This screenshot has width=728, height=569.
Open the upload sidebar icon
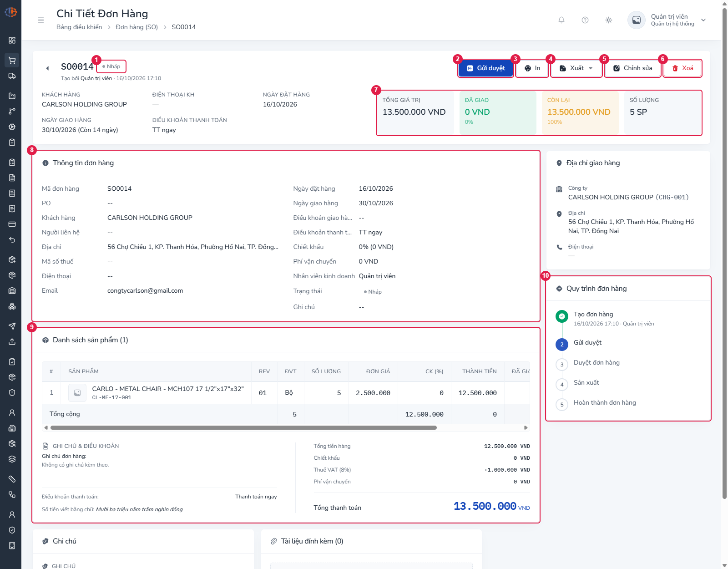coord(12,341)
